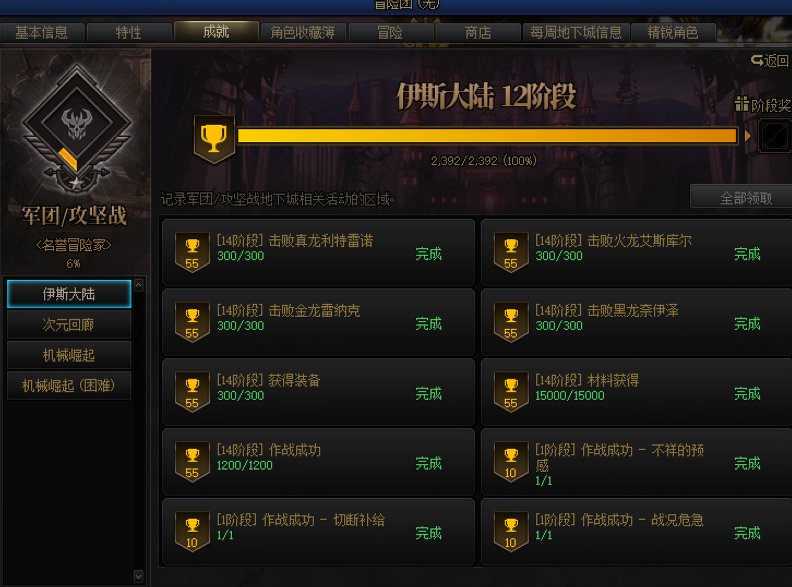Click trophy icon of 击败金龙雷纳克 achievement
The height and width of the screenshot is (587, 792).
192,322
